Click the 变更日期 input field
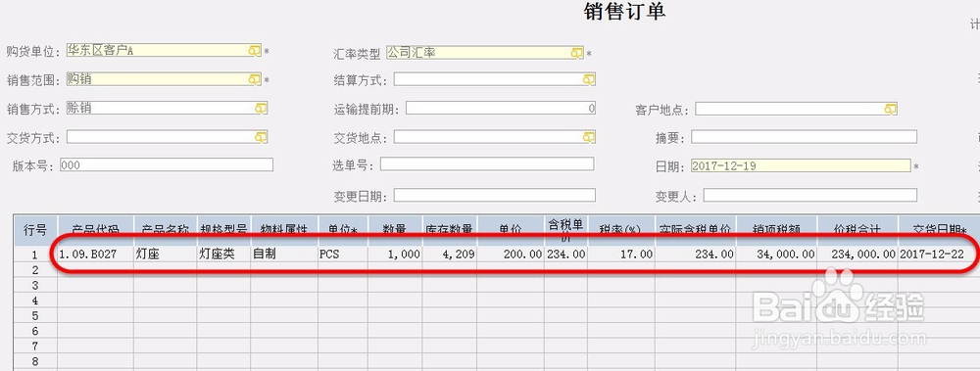 coord(494,196)
